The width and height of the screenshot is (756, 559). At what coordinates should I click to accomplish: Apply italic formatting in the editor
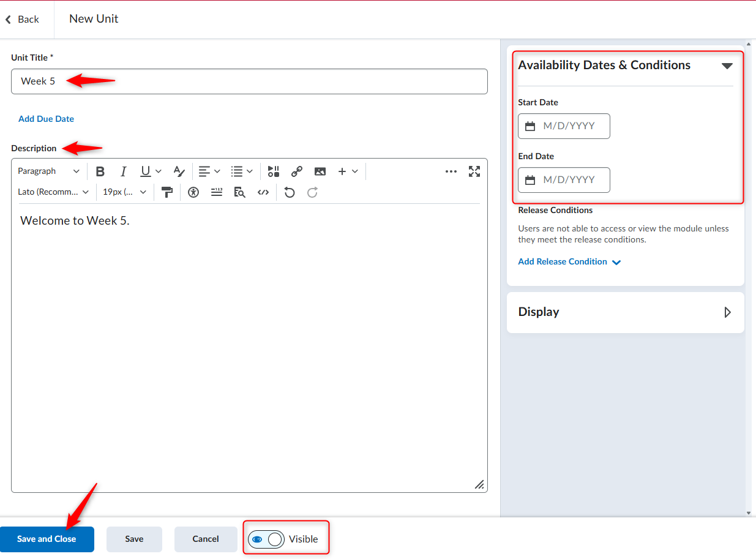point(123,171)
